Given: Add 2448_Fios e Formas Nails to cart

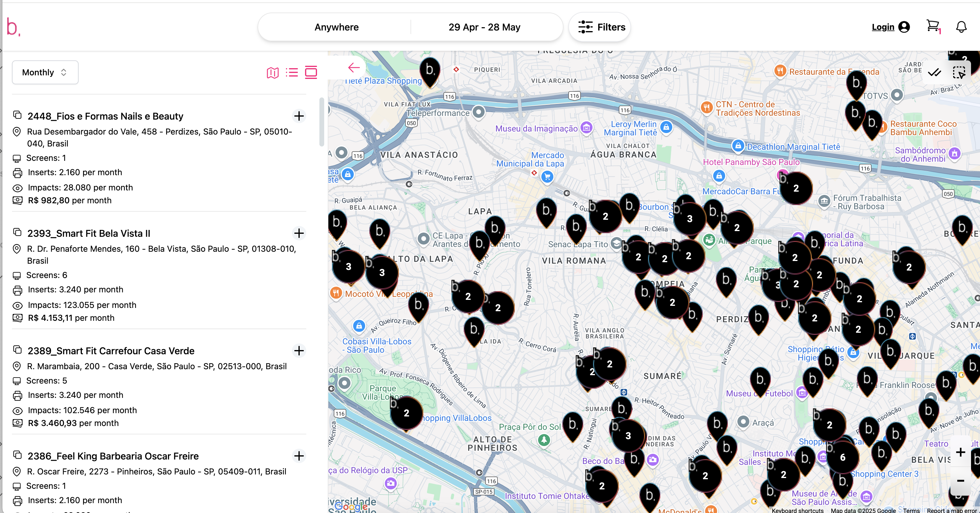Looking at the screenshot, I should coord(299,116).
